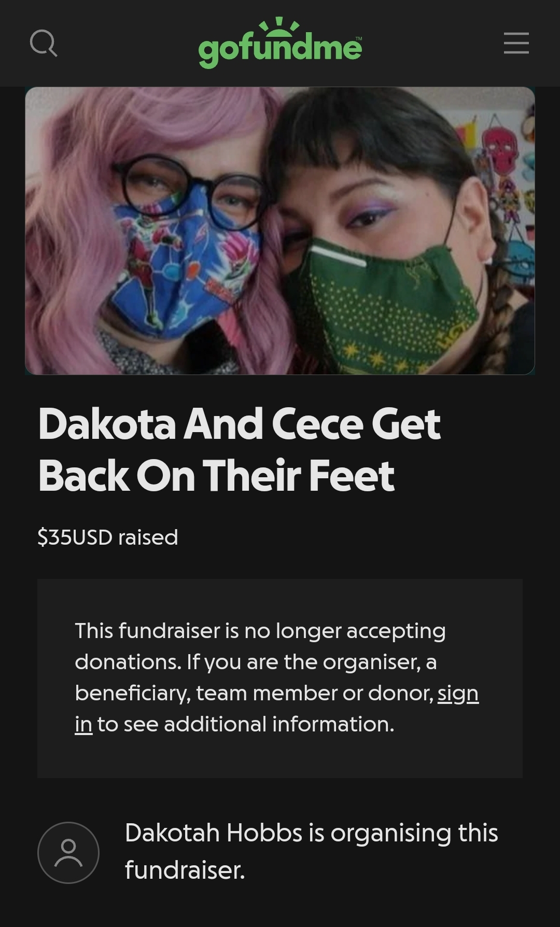The image size is (560, 927).
Task: Click the GoFundMe logo
Action: pyautogui.click(x=280, y=43)
